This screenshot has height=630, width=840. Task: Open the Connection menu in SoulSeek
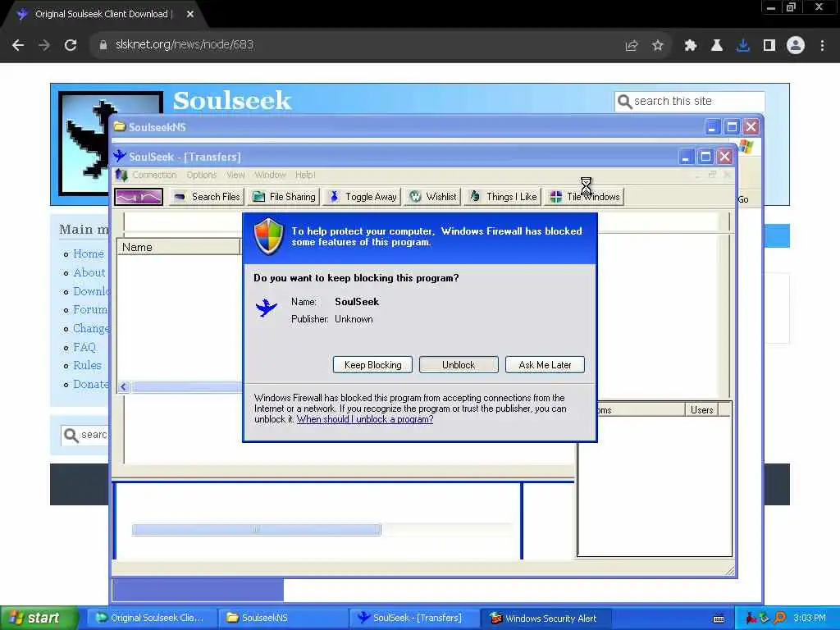tap(154, 176)
